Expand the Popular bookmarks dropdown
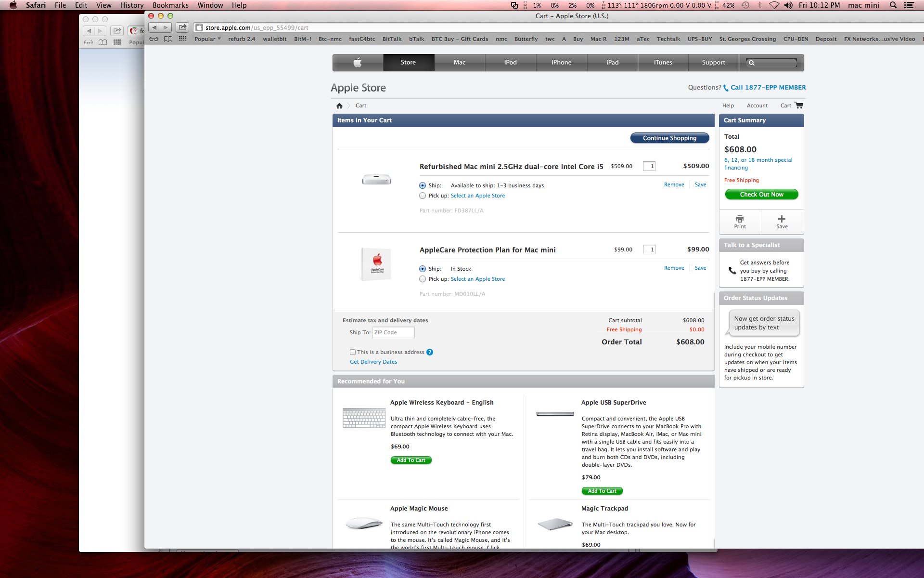This screenshot has width=924, height=578. click(207, 39)
